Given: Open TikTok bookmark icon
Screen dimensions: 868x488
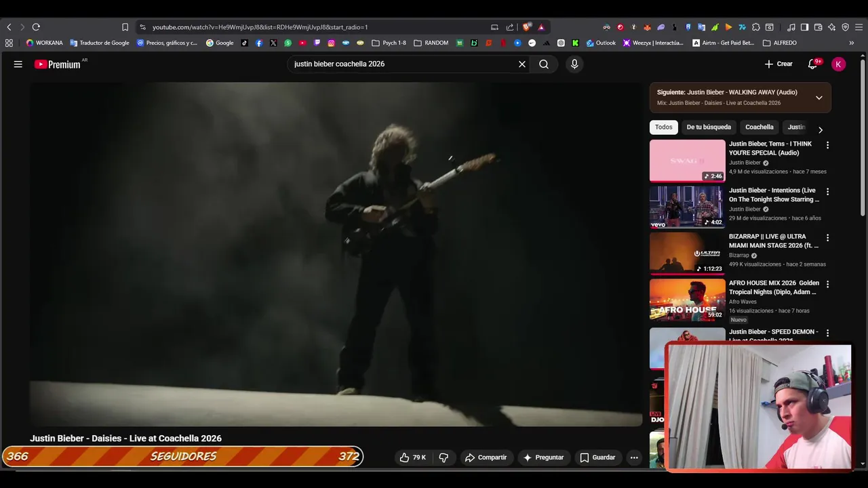Looking at the screenshot, I should pos(245,43).
